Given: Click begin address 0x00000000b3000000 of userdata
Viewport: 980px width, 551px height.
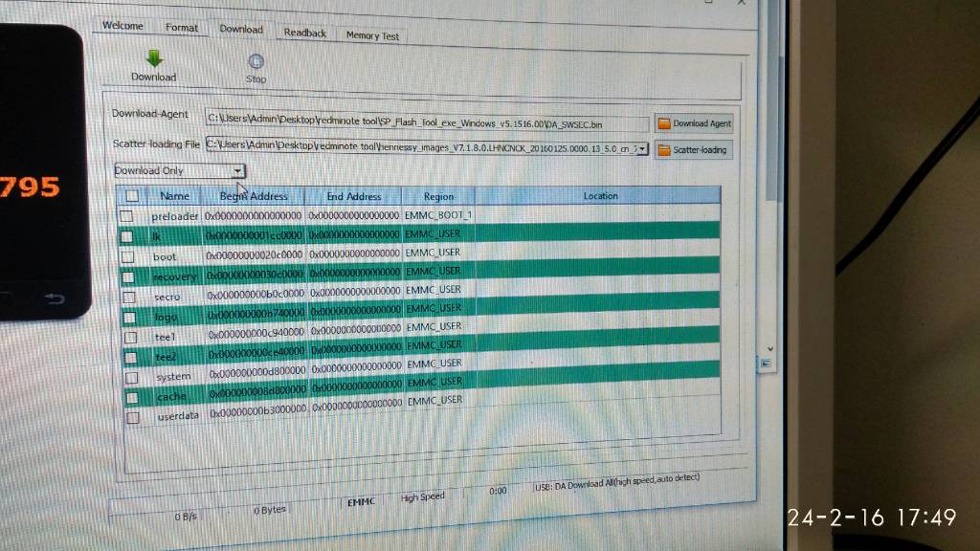Looking at the screenshot, I should click(258, 411).
